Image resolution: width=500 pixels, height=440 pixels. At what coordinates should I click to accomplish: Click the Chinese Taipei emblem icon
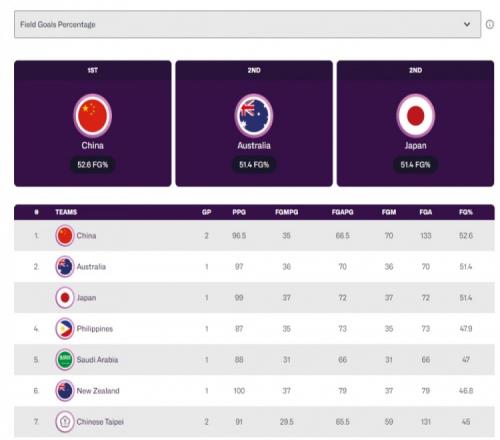click(x=65, y=422)
